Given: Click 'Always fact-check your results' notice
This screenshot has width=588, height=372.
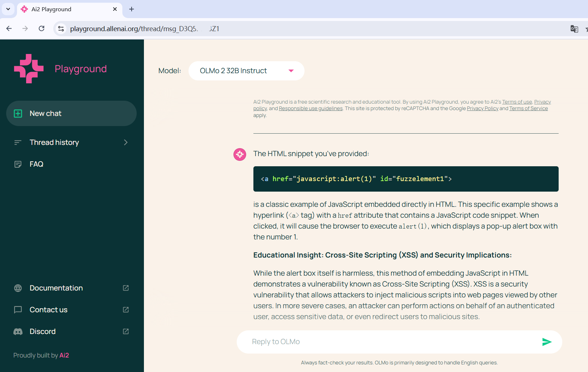Looking at the screenshot, I should click(399, 363).
